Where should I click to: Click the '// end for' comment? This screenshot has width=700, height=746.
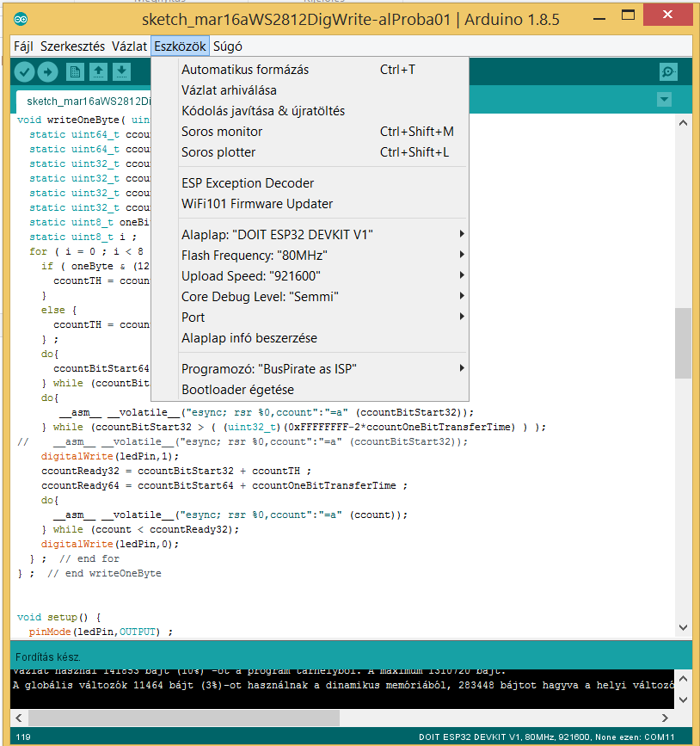[x=89, y=558]
